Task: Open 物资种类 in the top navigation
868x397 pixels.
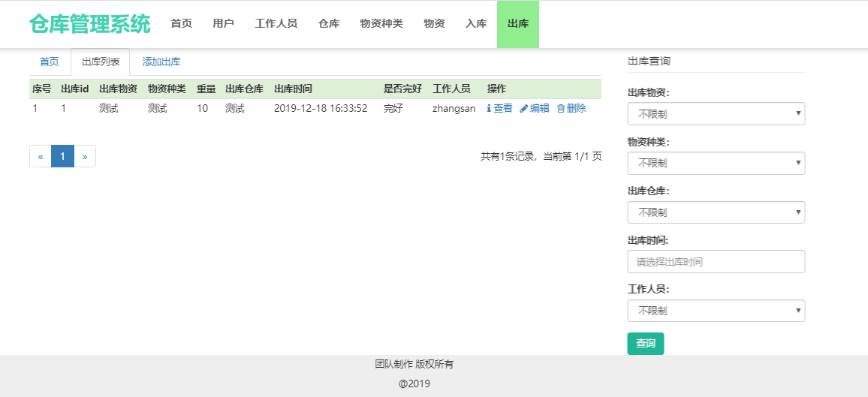Action: coord(381,24)
